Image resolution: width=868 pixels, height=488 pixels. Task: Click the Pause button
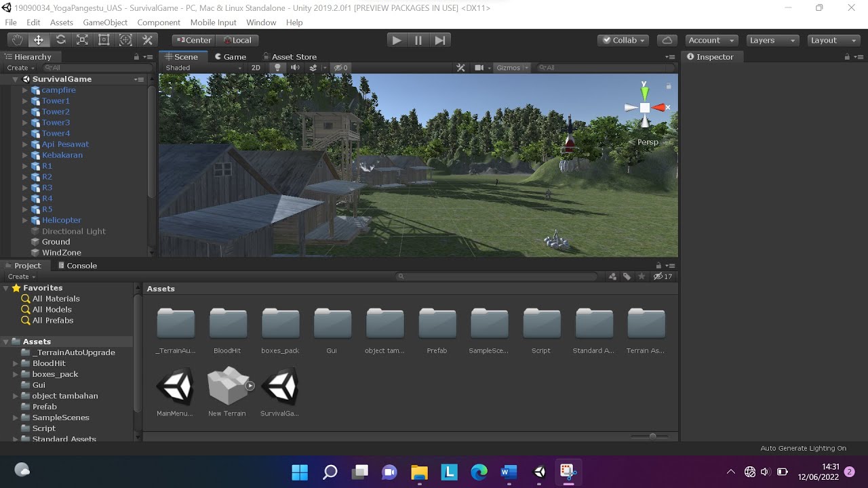tap(418, 40)
